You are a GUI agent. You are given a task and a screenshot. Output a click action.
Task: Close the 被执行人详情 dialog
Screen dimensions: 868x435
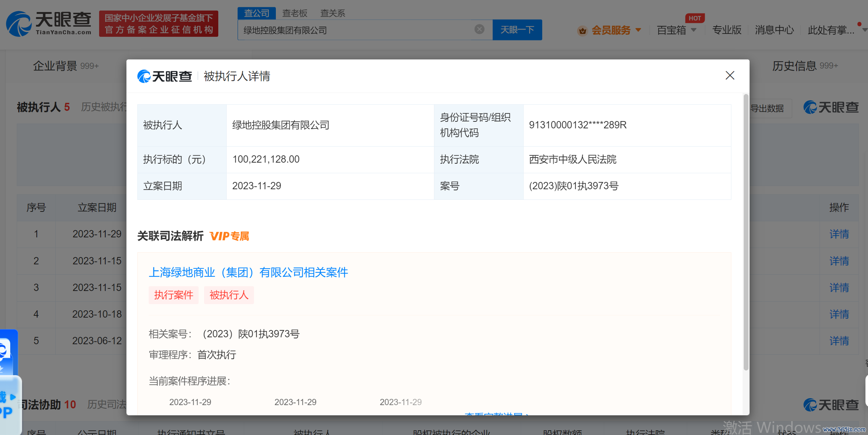coord(730,75)
